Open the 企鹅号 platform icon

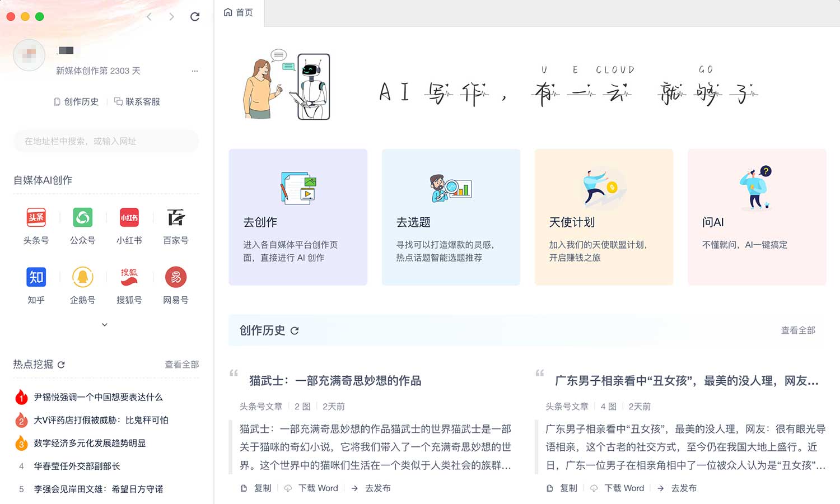82,277
